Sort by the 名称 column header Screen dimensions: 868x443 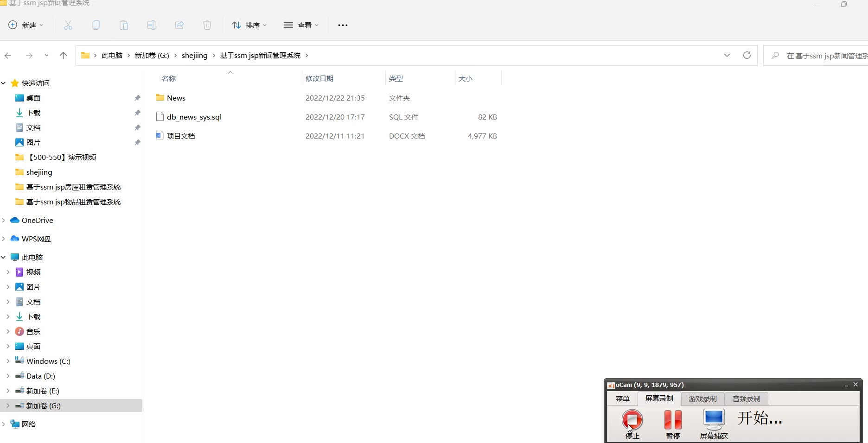169,78
